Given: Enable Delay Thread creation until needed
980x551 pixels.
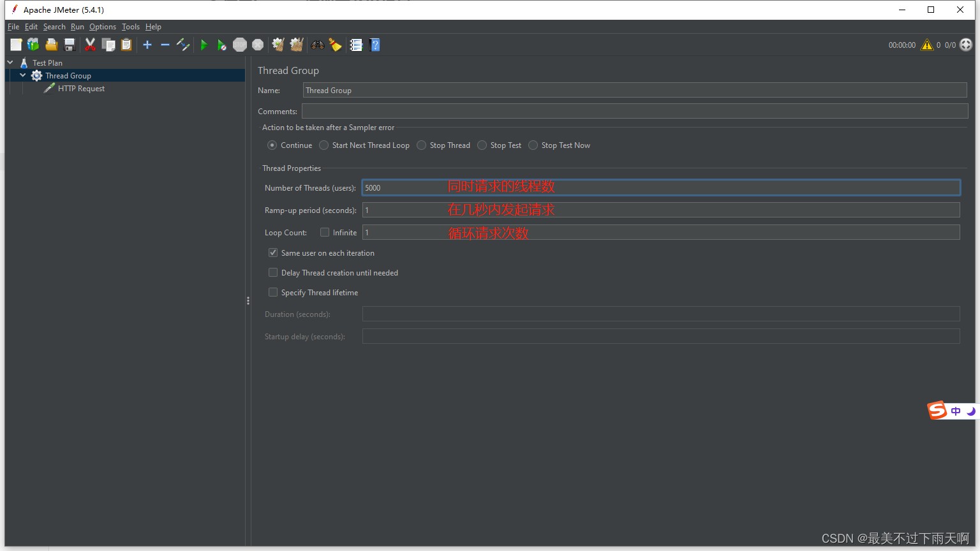Looking at the screenshot, I should pyautogui.click(x=273, y=272).
